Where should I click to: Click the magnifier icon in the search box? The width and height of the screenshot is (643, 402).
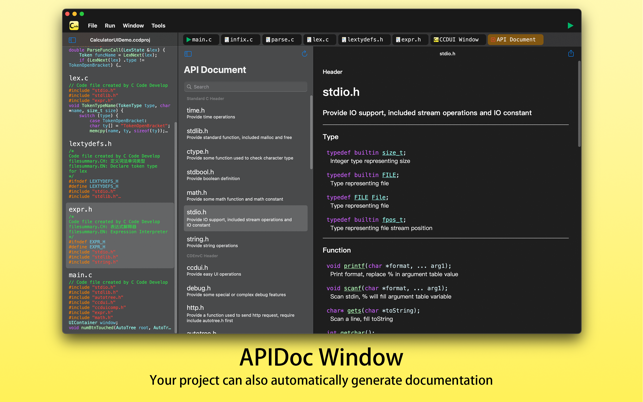click(189, 87)
